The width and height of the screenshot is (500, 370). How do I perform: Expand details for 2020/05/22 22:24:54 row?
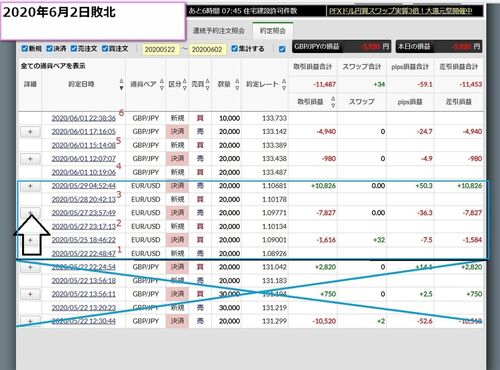pyautogui.click(x=30, y=267)
